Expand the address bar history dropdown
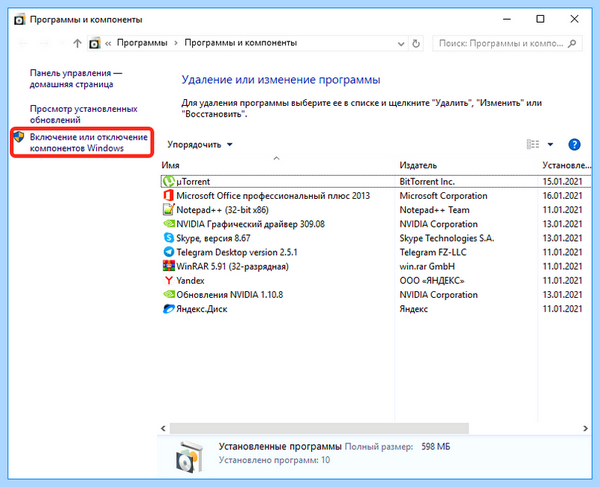 401,44
